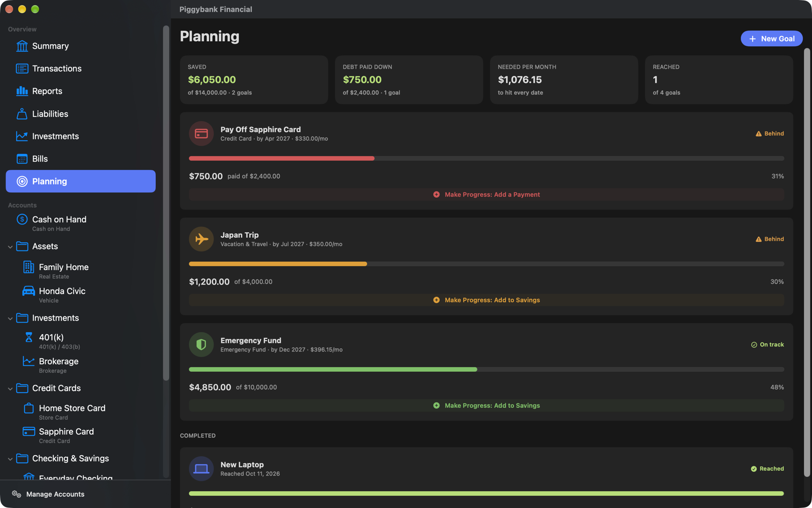This screenshot has width=812, height=508.
Task: Click the Japan Trip airplane icon
Action: click(x=201, y=239)
